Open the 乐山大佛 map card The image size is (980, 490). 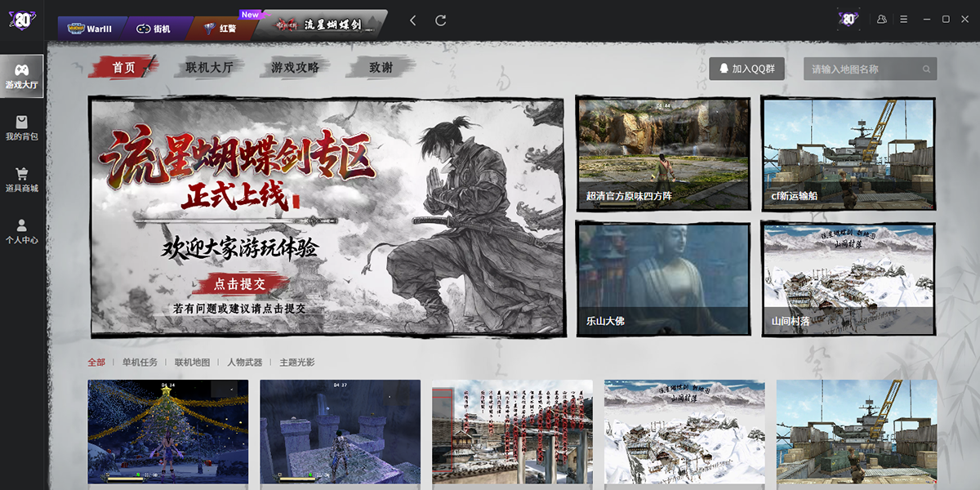coord(663,278)
